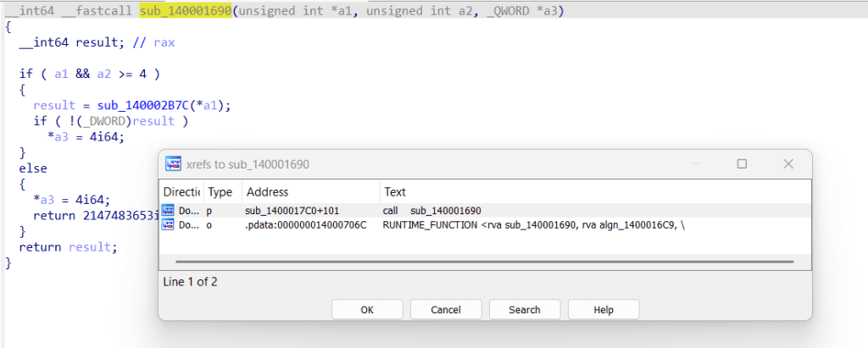Open Search in the xrefs dialog
Viewport: 868px width, 348px height.
(524, 310)
